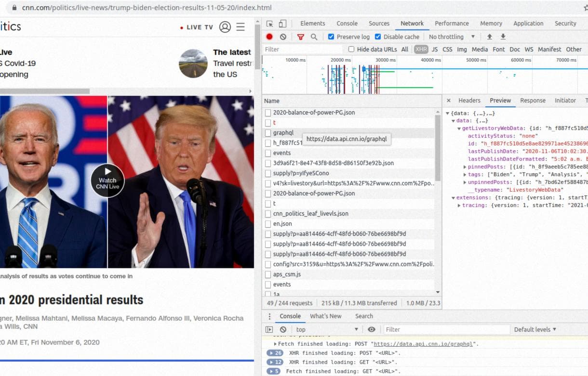This screenshot has height=376, width=588.
Task: Open the No throttling dropdown
Action: [452, 37]
